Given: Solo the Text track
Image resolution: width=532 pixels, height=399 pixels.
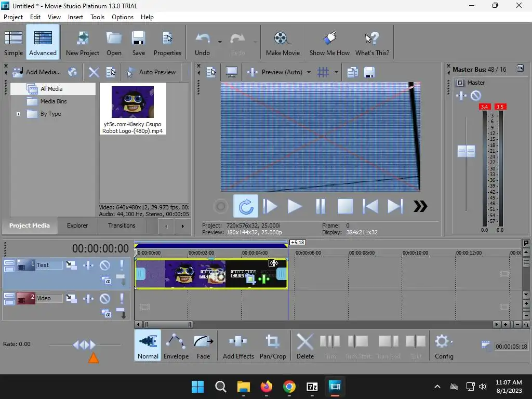Looking at the screenshot, I should pyautogui.click(x=122, y=265).
